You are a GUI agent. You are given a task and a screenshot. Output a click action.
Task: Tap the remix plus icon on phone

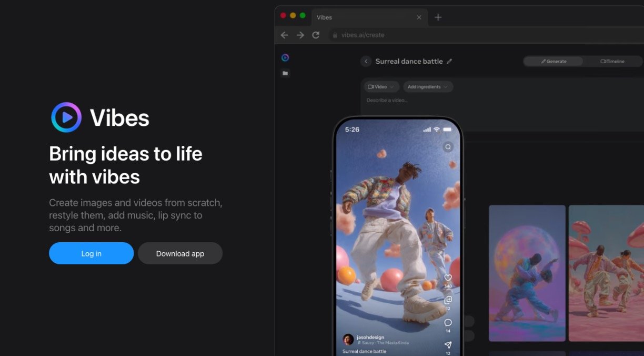pyautogui.click(x=448, y=300)
